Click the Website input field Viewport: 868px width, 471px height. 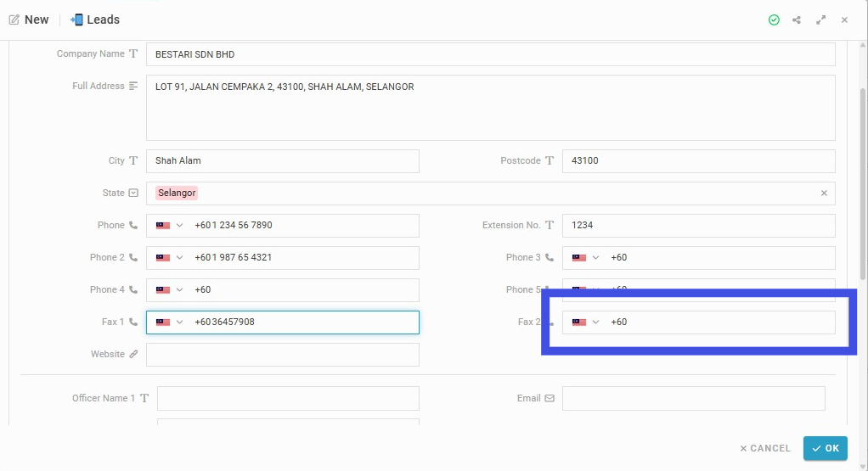point(282,355)
